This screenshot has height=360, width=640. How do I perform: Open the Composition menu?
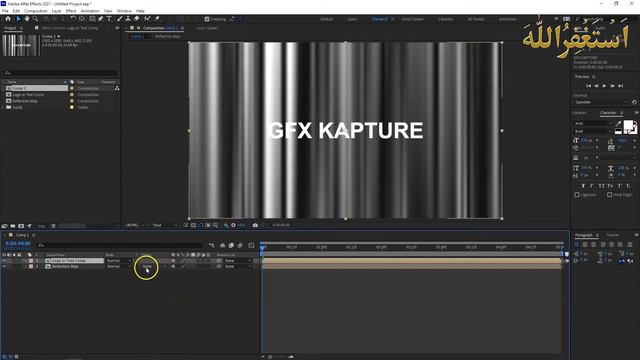[x=36, y=11]
